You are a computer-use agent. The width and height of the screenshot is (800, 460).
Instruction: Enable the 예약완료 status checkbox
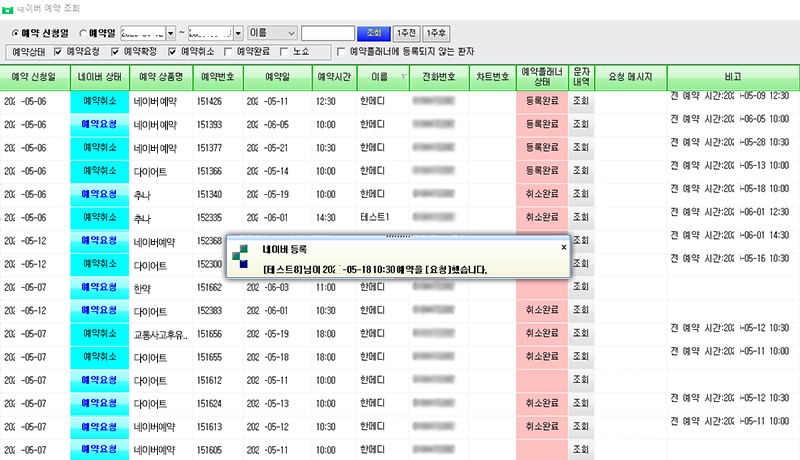click(x=228, y=52)
